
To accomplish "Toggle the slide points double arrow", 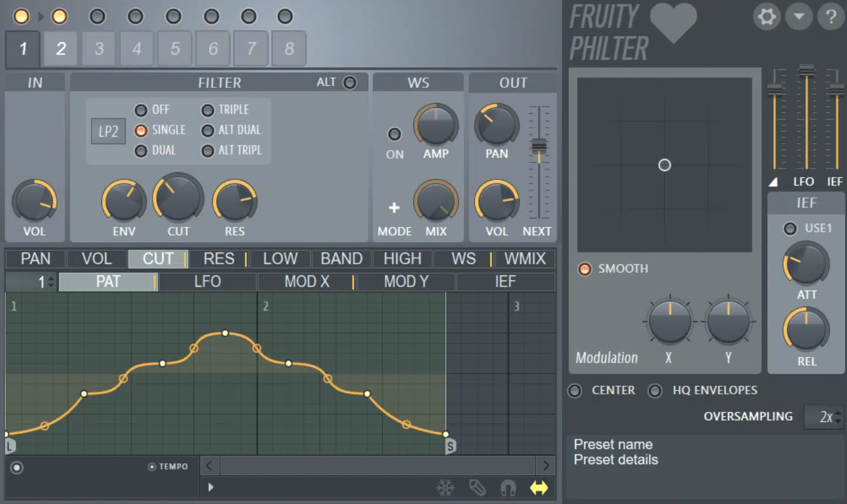I will [x=539, y=488].
